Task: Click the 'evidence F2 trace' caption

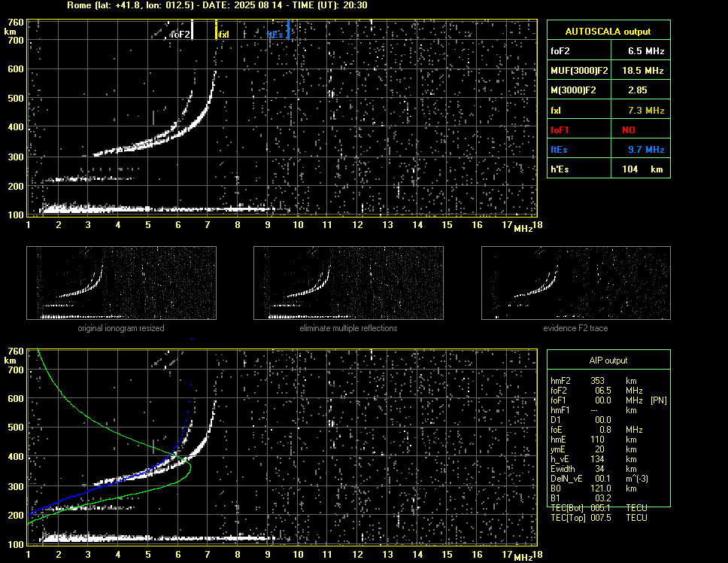Action: [x=576, y=328]
